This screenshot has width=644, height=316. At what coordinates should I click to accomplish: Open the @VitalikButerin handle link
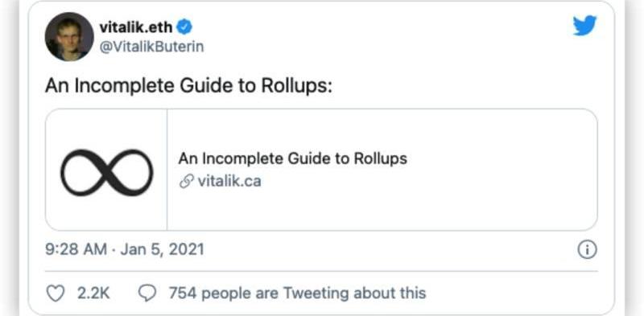[x=151, y=47]
